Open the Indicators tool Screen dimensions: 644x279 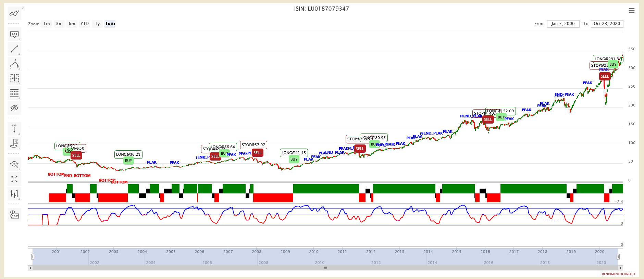click(14, 14)
